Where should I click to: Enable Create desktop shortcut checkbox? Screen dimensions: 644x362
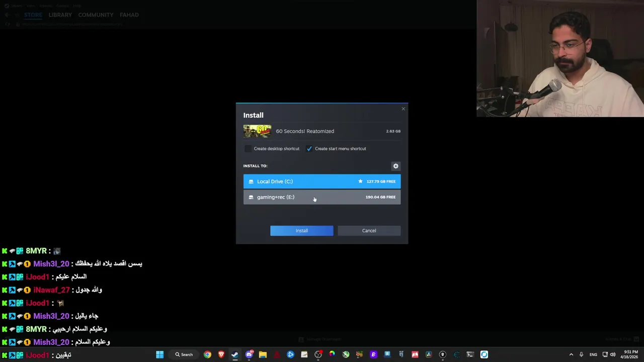pos(248,149)
